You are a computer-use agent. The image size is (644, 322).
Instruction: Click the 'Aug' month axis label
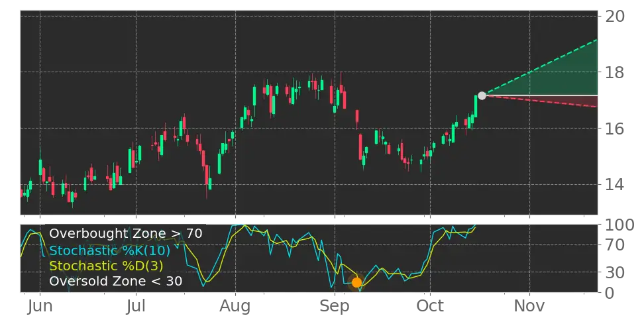click(235, 306)
